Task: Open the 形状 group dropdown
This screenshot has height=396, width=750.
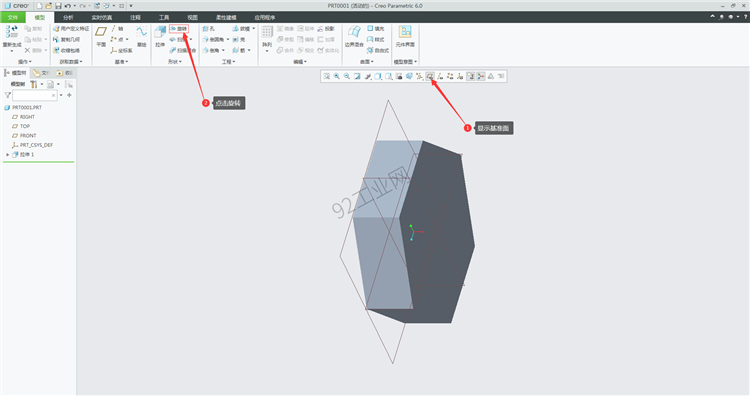Action: click(175, 62)
